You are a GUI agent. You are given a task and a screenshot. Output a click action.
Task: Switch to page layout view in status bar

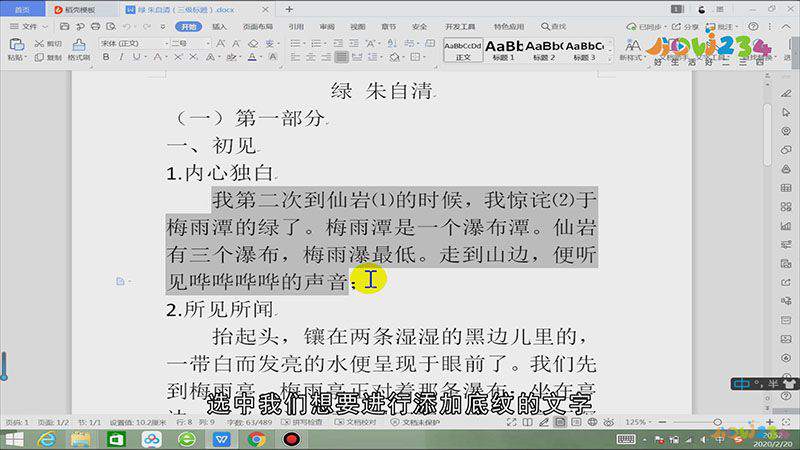pyautogui.click(x=560, y=422)
